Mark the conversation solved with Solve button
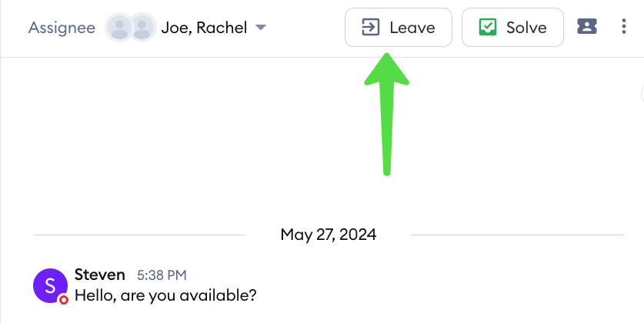Screen dimensions: 644x323 (x=512, y=28)
